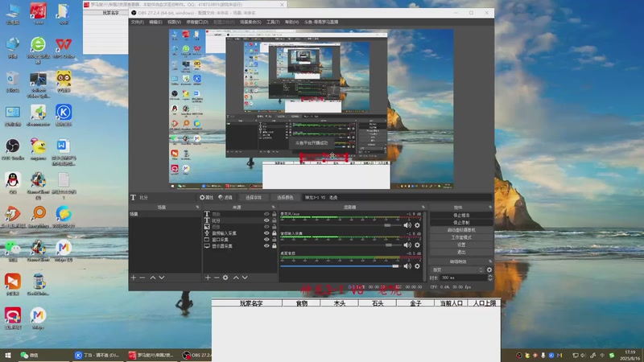Open the 渐变 transition type dropdown
Image resolution: width=644 pixels, height=362 pixels.
point(457,270)
